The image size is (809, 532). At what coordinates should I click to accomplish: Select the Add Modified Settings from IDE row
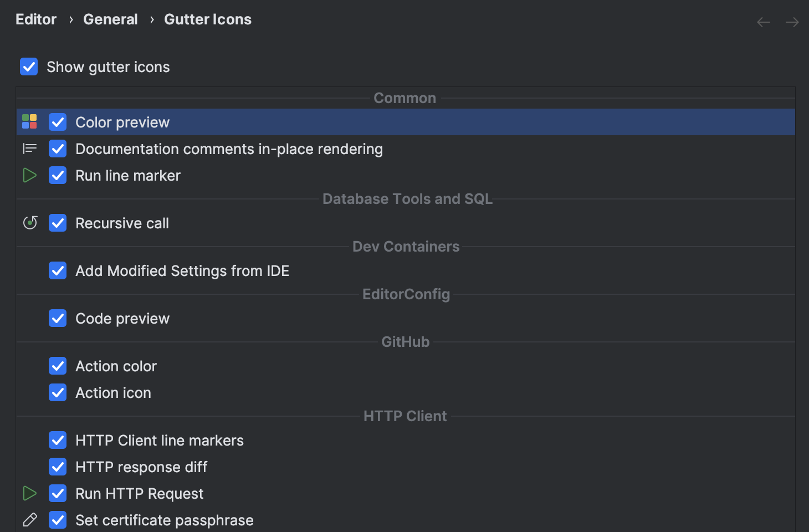pyautogui.click(x=183, y=270)
